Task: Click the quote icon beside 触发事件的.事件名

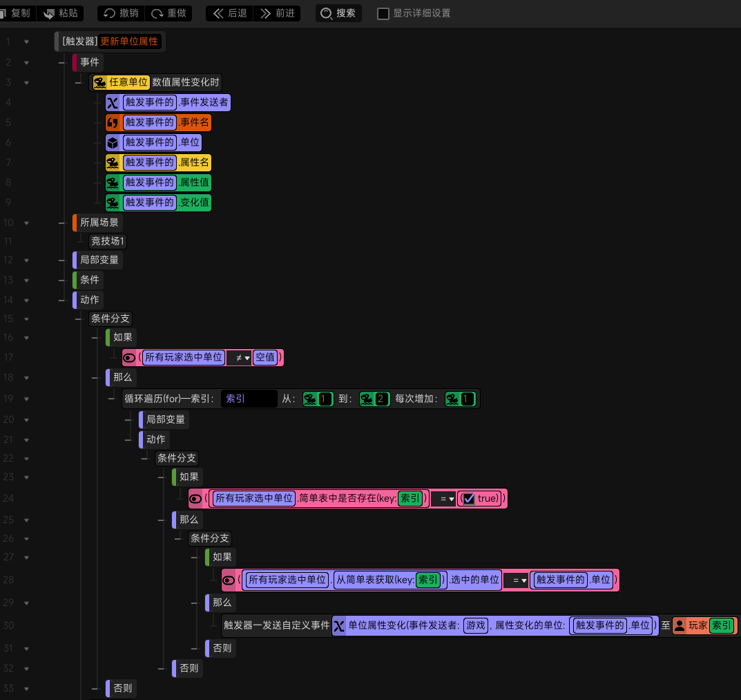Action: tap(113, 123)
